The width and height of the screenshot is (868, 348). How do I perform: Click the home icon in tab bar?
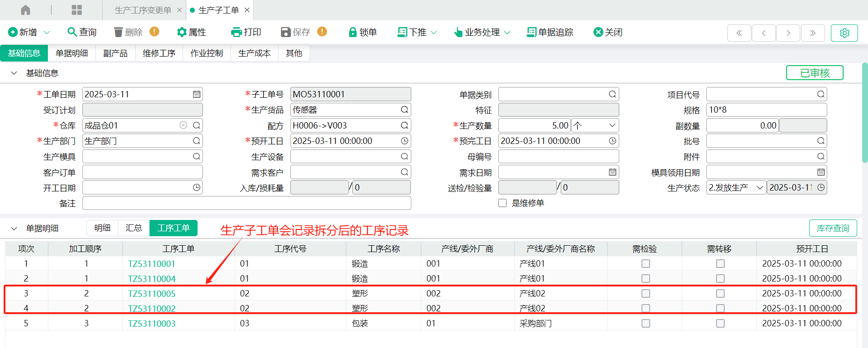pyautogui.click(x=26, y=10)
